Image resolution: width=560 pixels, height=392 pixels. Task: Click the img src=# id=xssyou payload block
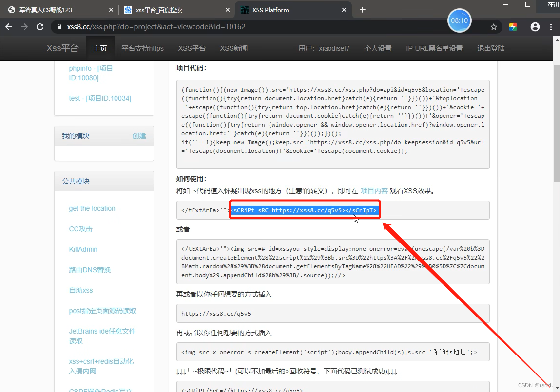pyautogui.click(x=333, y=262)
